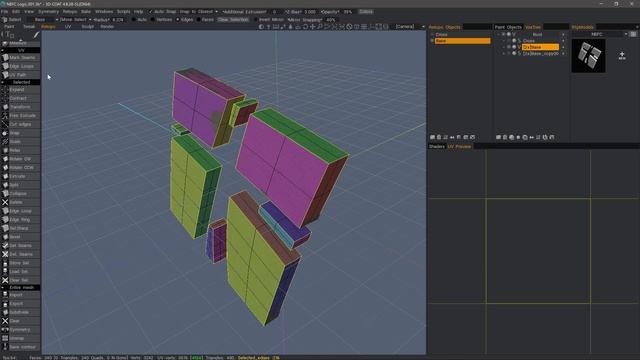640x360 pixels.
Task: Click the Collapse tool
Action: 20,193
